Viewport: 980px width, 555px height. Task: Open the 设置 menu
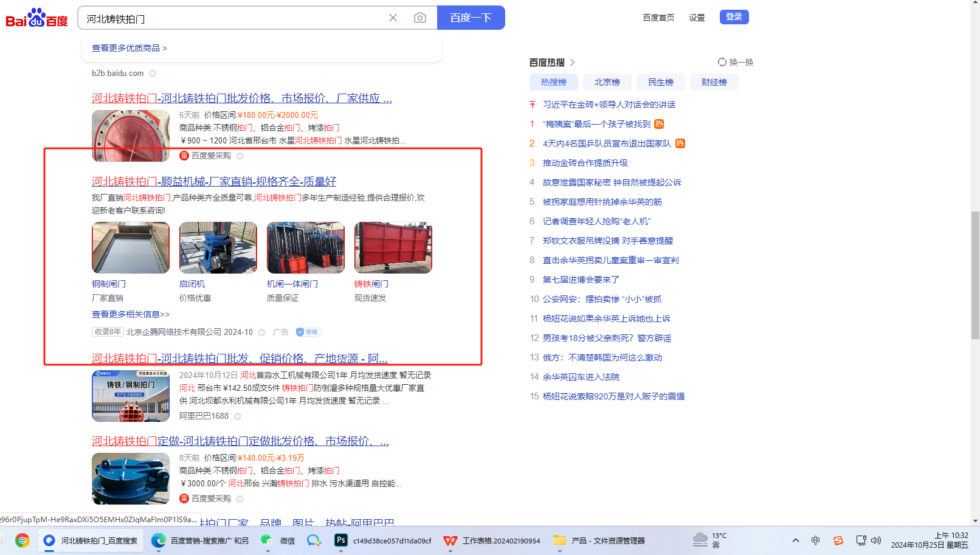pyautogui.click(x=697, y=18)
